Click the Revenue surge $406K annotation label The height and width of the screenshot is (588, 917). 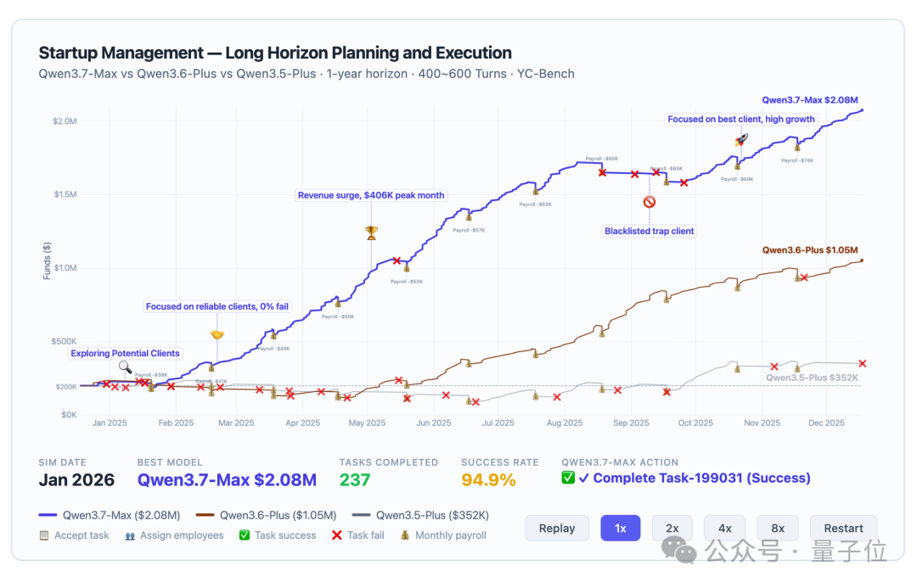(x=371, y=195)
